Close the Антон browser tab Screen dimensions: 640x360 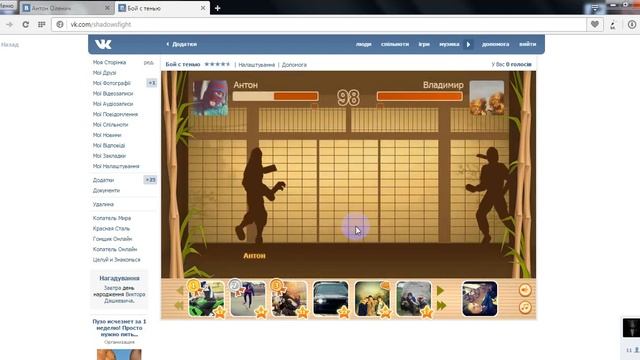tap(107, 8)
